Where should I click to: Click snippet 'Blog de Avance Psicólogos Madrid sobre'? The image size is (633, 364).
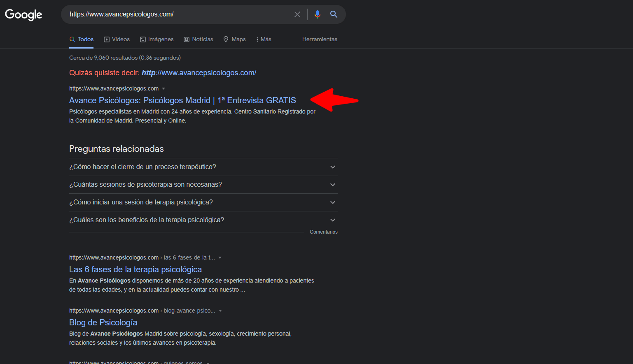click(180, 338)
